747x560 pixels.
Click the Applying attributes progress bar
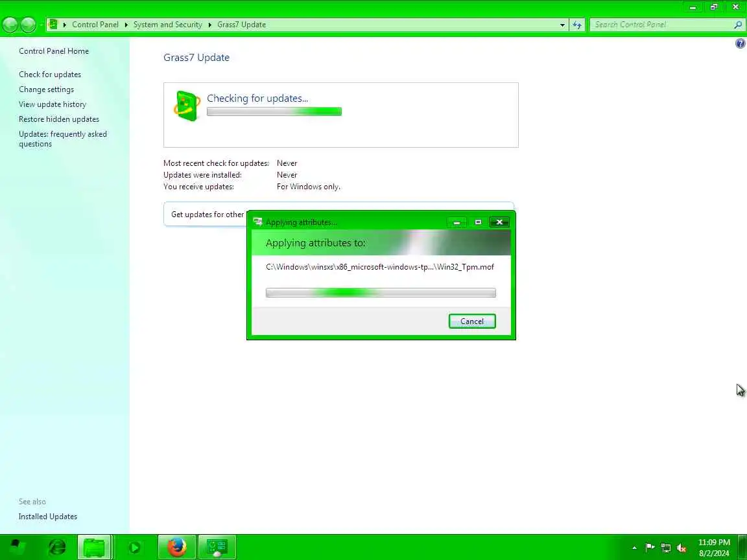click(x=381, y=292)
